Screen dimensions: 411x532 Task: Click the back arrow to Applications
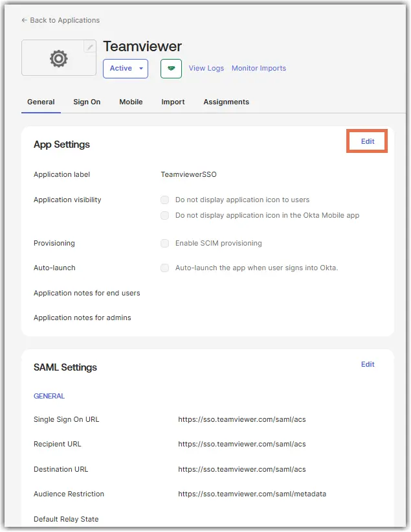click(x=24, y=20)
